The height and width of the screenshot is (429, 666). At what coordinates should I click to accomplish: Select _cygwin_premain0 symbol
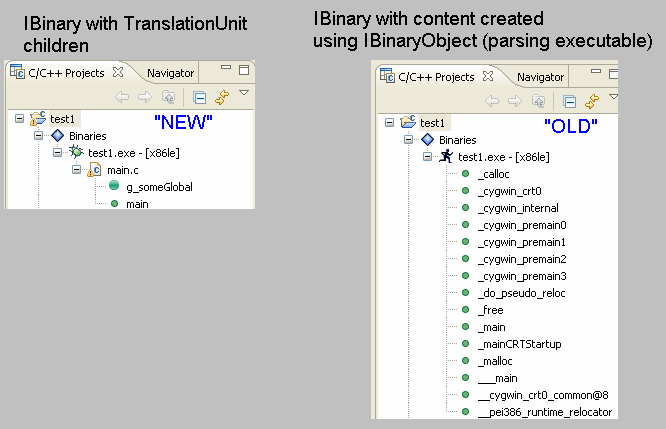pyautogui.click(x=523, y=226)
